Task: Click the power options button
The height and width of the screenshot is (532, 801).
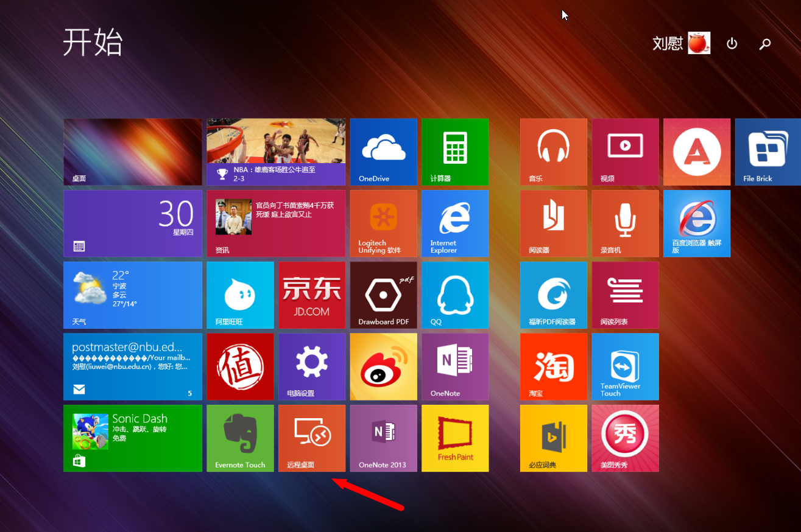Action: pos(732,43)
